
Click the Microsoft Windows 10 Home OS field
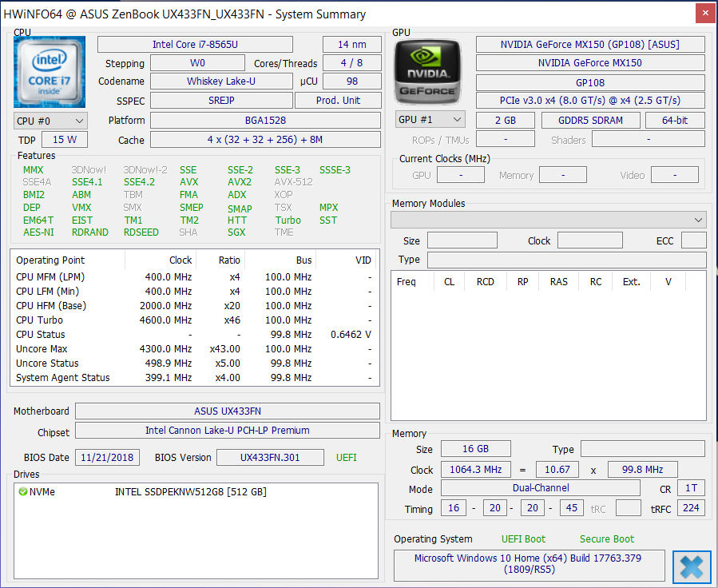530,565
